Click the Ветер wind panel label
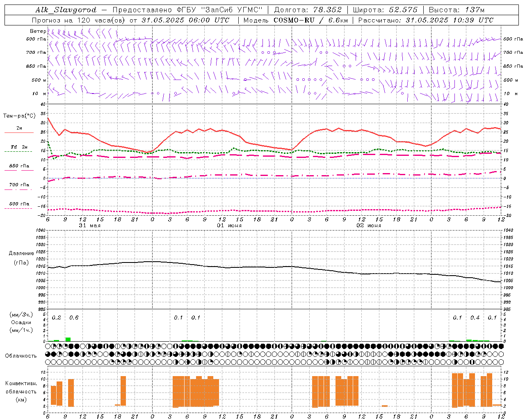Image resolution: width=525 pixels, height=420 pixels. pyautogui.click(x=38, y=31)
